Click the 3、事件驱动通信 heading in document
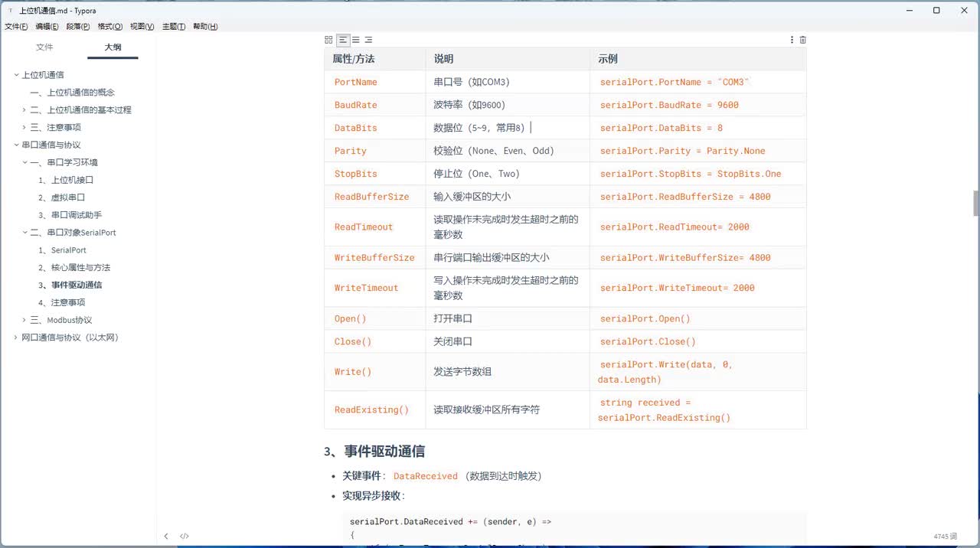 (374, 451)
